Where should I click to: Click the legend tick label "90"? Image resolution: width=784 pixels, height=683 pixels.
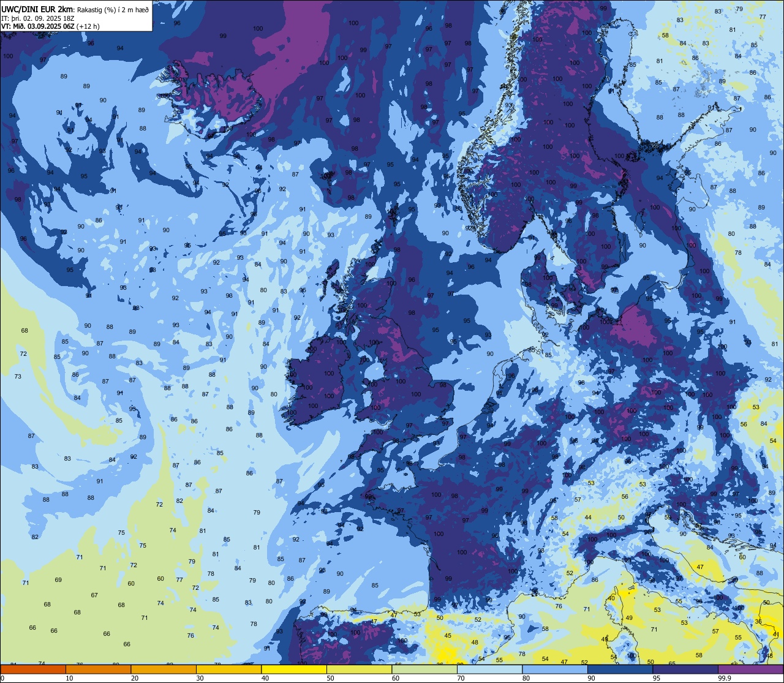click(x=591, y=678)
